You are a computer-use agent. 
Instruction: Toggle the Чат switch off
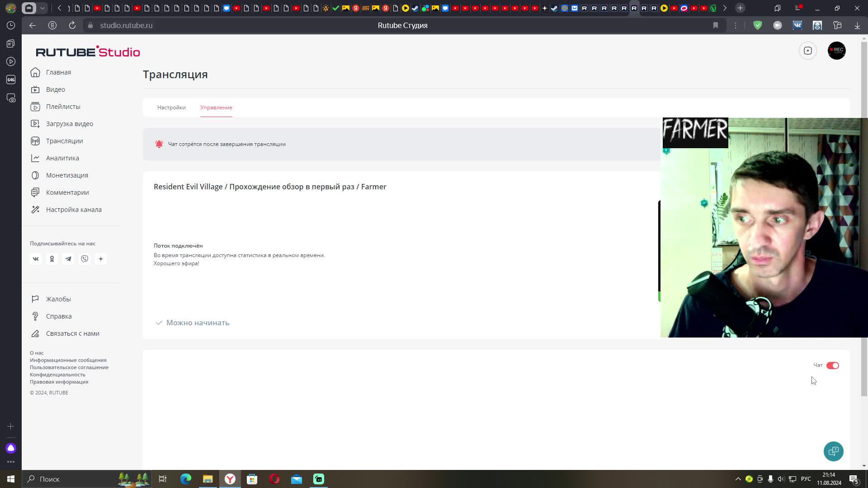(x=833, y=366)
